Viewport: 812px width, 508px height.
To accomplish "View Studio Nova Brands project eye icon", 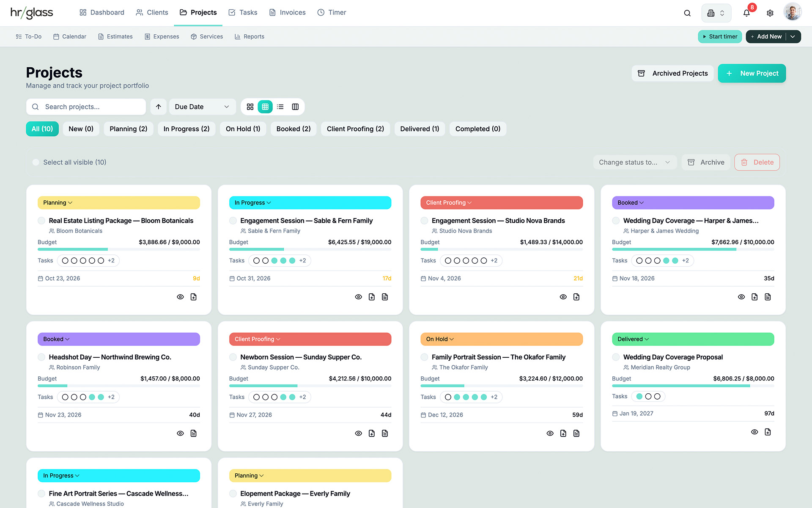I will coord(563,297).
